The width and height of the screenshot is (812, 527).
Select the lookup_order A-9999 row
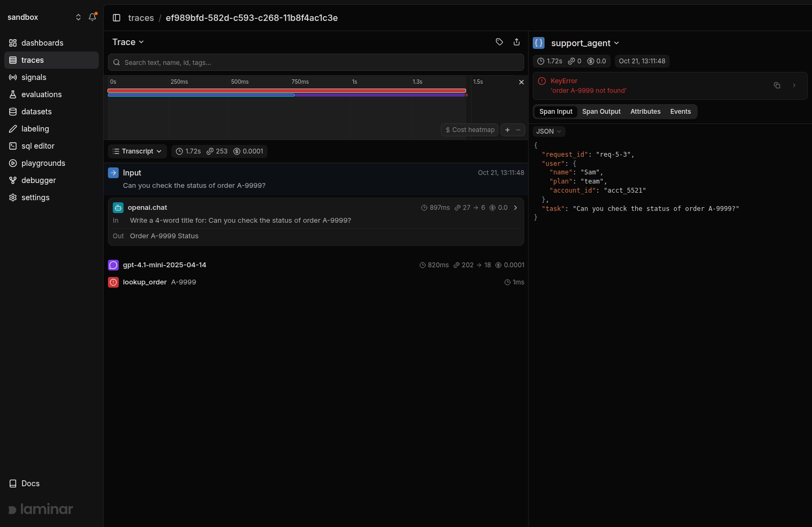(316, 282)
